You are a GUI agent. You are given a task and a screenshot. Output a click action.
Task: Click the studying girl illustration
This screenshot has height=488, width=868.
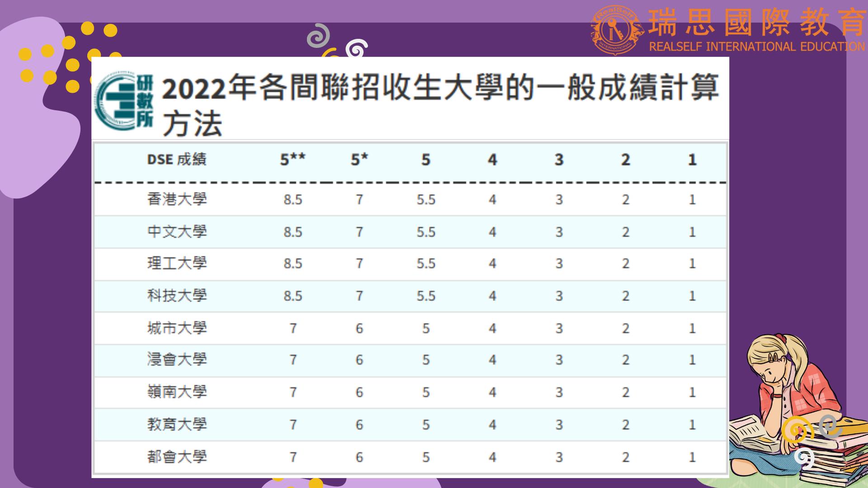(x=798, y=410)
